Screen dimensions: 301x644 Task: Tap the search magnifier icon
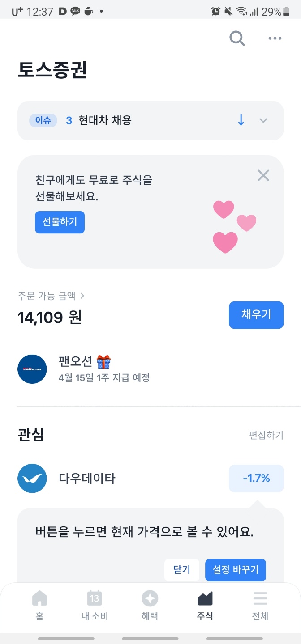[237, 38]
